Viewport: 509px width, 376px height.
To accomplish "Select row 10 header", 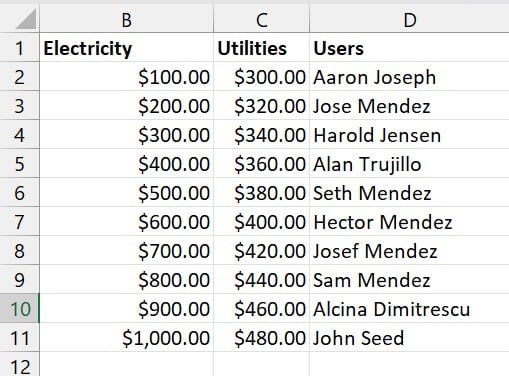I will point(19,308).
